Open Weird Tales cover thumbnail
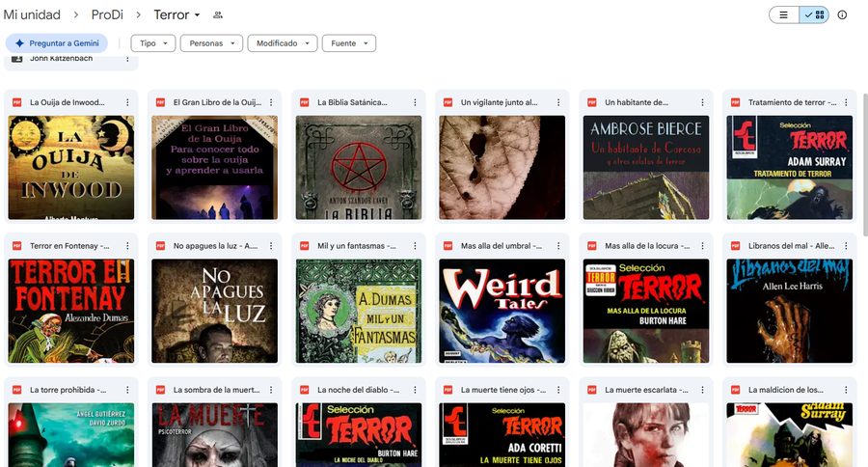Viewport: 868px width, 467px height. [502, 311]
